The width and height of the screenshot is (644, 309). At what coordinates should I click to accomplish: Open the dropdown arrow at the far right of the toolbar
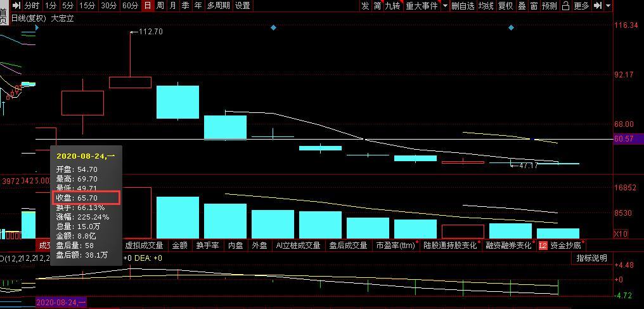pyautogui.click(x=609, y=6)
